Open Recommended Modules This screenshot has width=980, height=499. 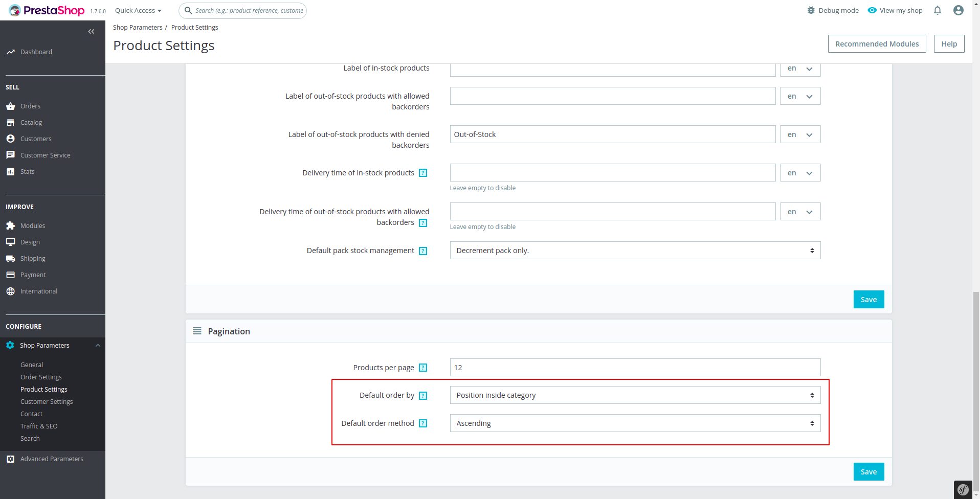pyautogui.click(x=876, y=43)
